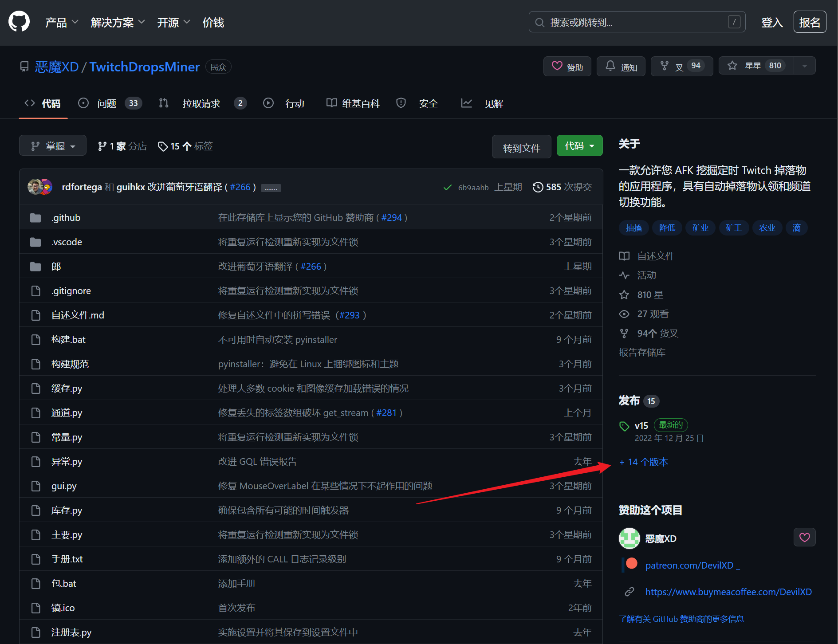
Task: View 94个货叉 forks icon
Action: 624,333
